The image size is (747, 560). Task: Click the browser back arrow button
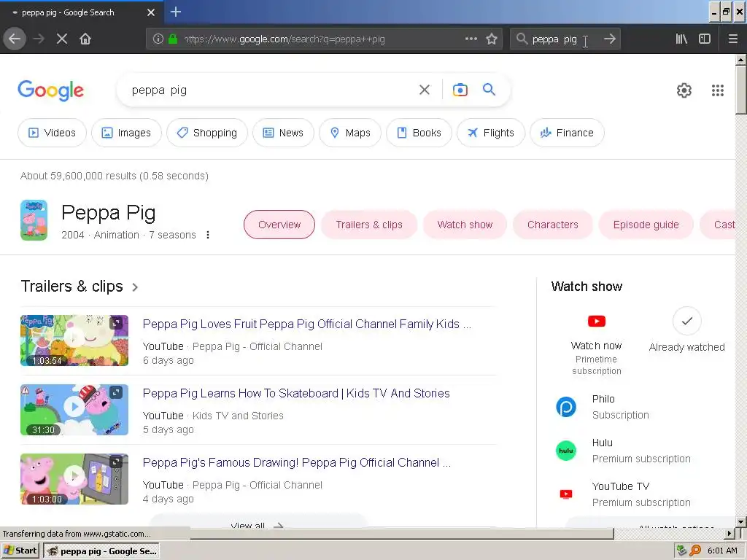pos(15,39)
